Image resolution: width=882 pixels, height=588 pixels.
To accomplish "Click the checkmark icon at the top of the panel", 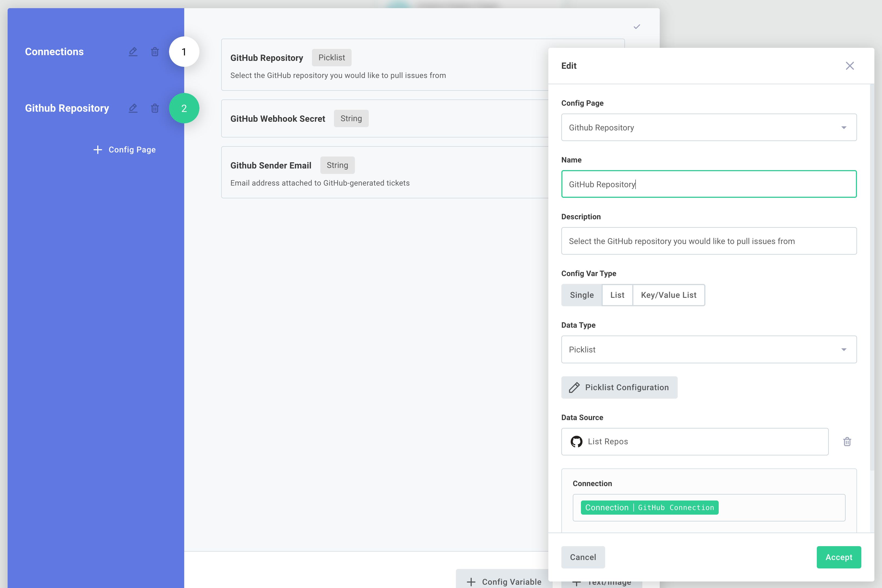I will click(x=636, y=26).
